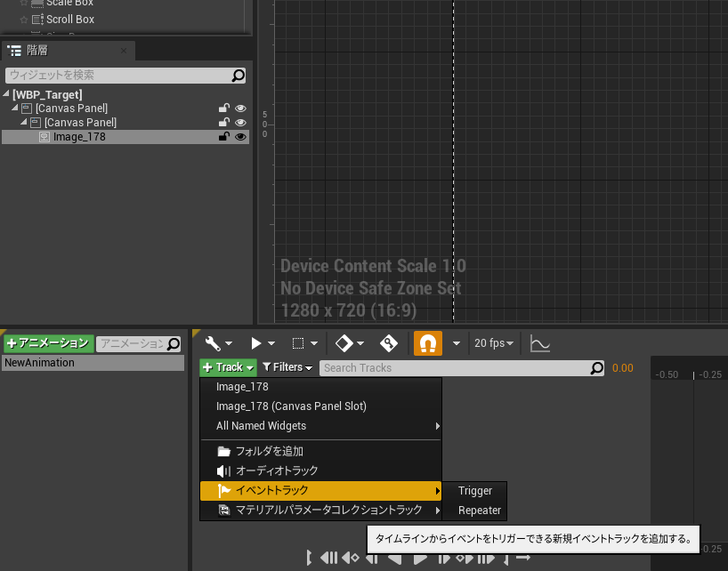Screen dimensions: 728x571
Task: Open the wrench sequencer actions menu
Action: pos(213,343)
